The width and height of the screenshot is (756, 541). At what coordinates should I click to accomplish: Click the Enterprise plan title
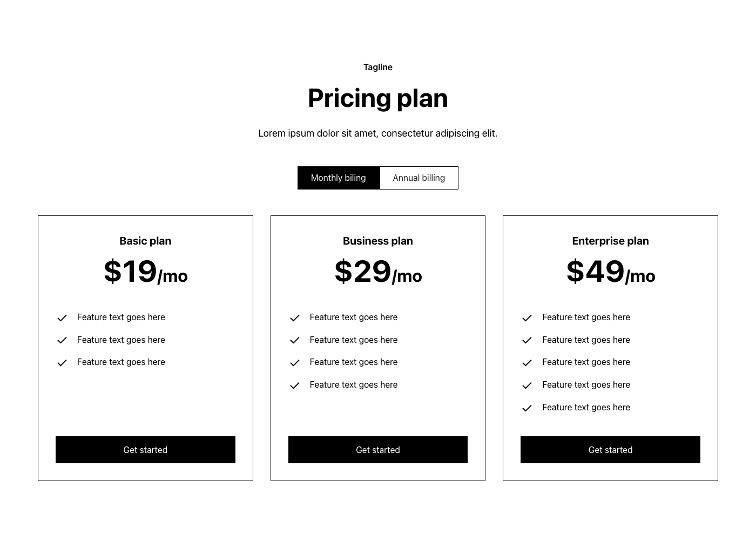[610, 241]
